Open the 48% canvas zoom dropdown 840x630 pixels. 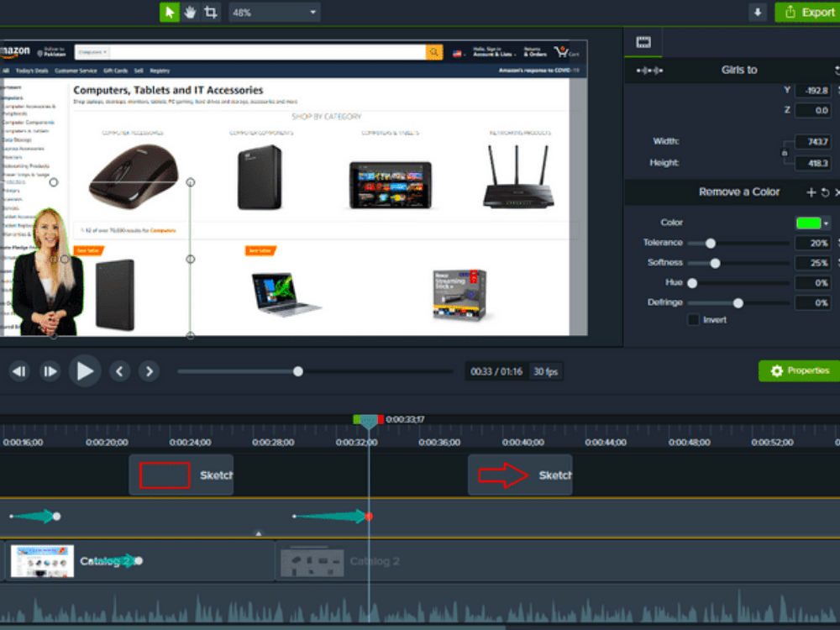click(x=275, y=13)
